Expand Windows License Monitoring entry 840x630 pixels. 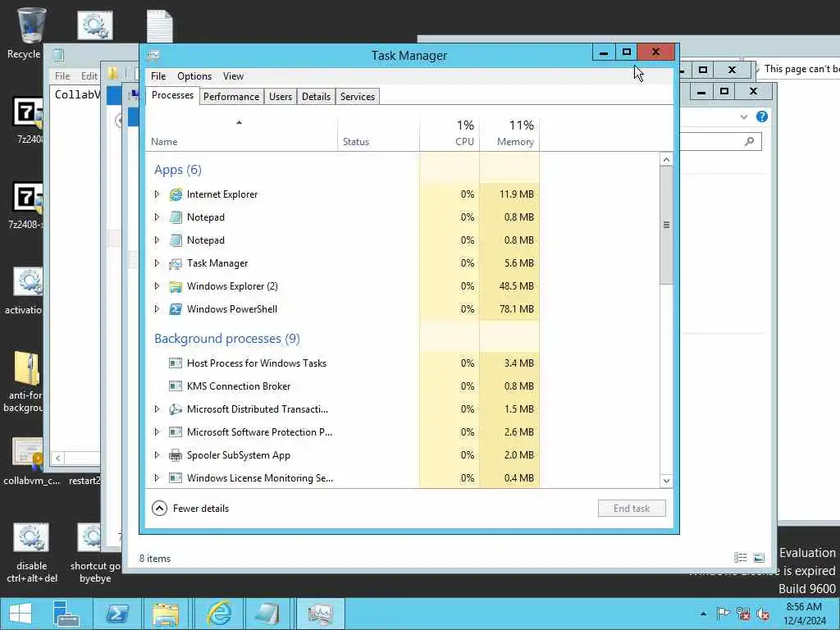[157, 478]
